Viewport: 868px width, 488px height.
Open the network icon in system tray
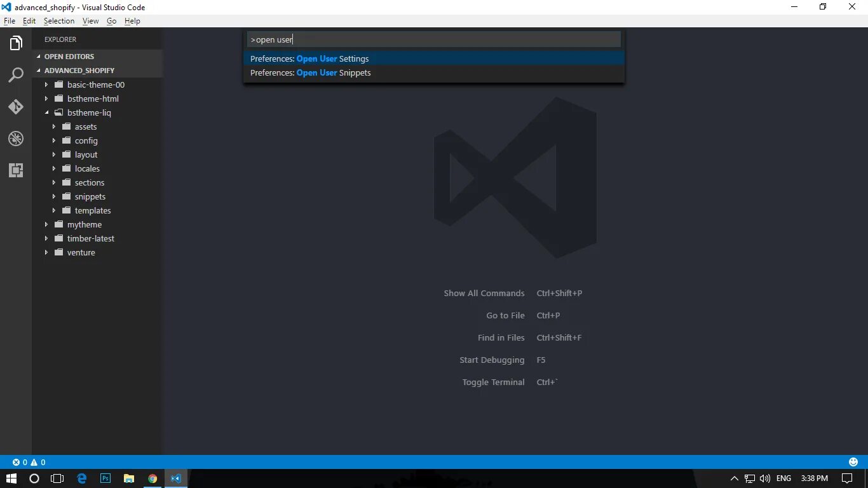pyautogui.click(x=750, y=478)
